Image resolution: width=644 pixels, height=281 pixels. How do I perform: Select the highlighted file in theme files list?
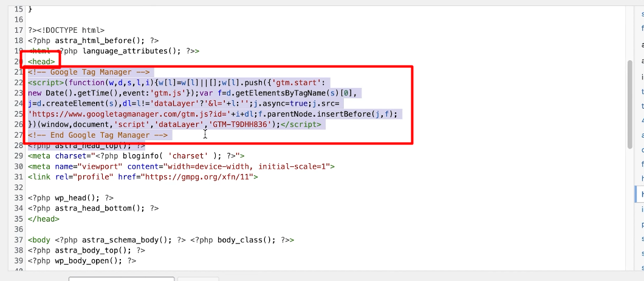tap(639, 194)
